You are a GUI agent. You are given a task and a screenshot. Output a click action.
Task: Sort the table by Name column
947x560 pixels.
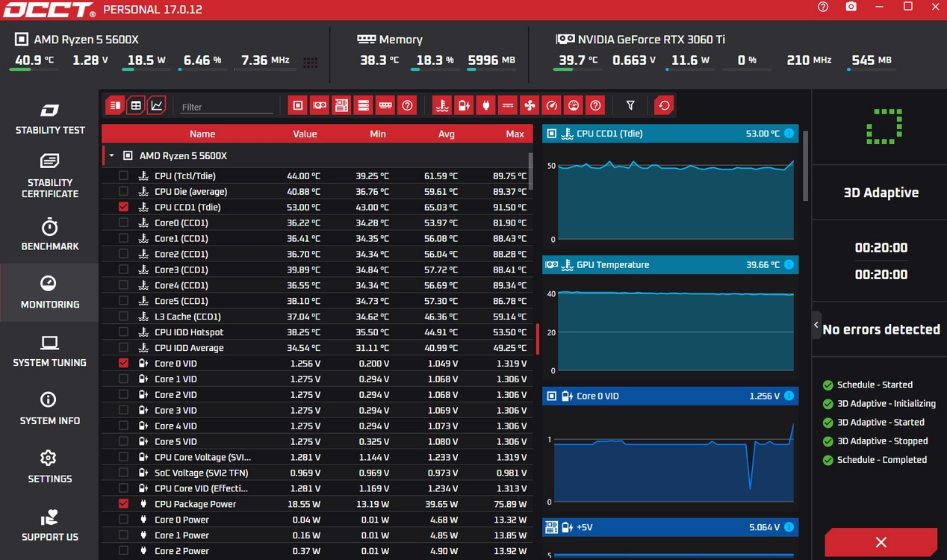[202, 134]
